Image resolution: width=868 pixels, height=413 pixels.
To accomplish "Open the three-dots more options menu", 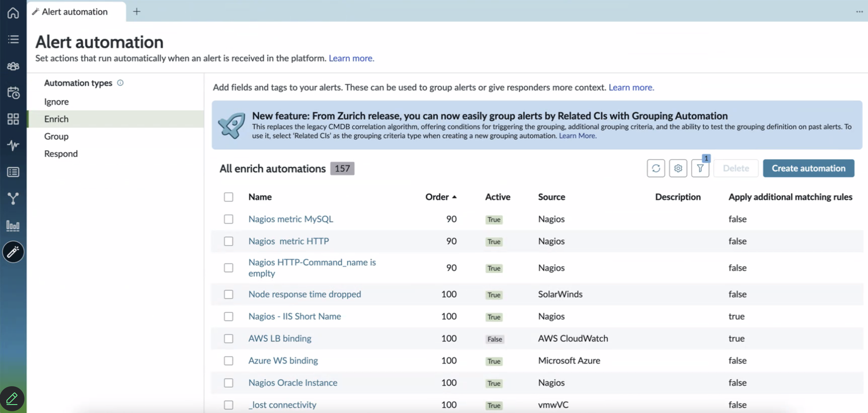I will pos(860,11).
